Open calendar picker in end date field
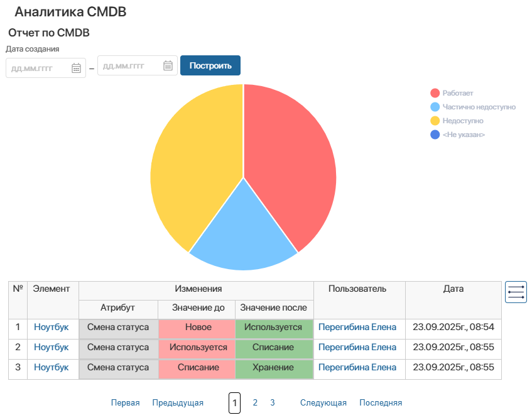 pos(168,65)
